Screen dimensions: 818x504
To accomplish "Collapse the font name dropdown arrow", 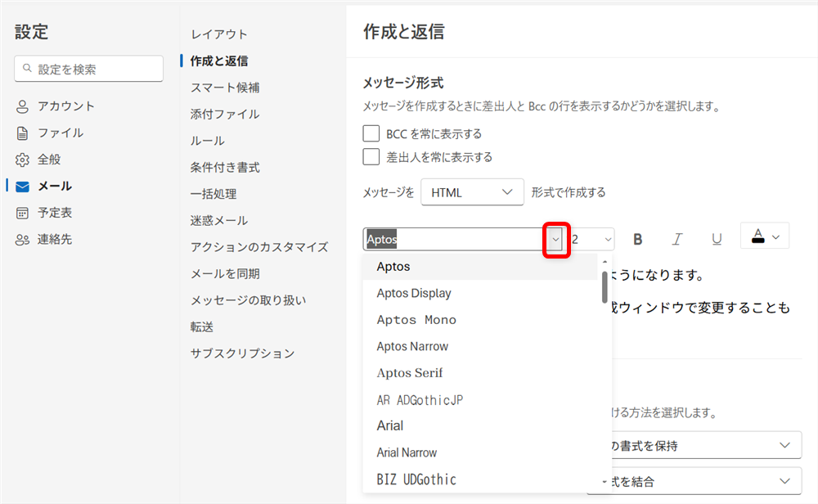I will coord(555,239).
